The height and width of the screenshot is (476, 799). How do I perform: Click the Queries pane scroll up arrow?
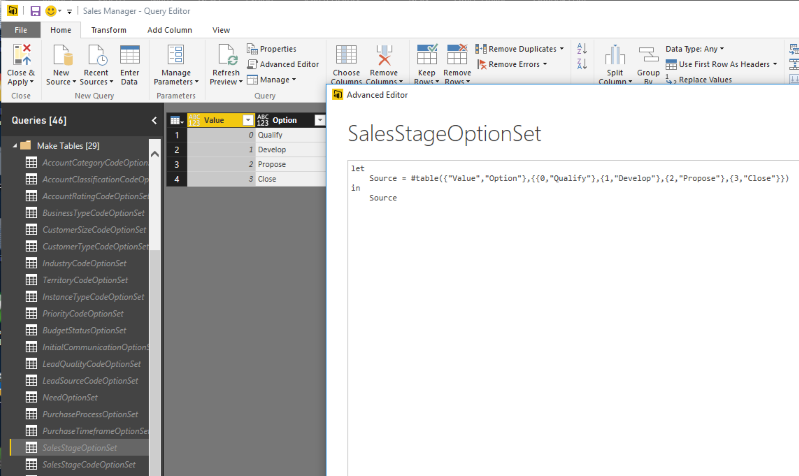pos(155,154)
